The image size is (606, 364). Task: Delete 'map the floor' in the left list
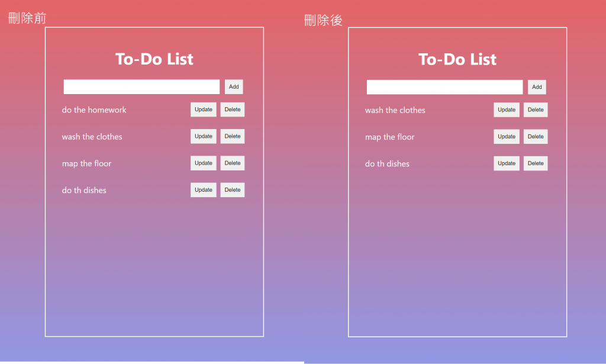(232, 163)
